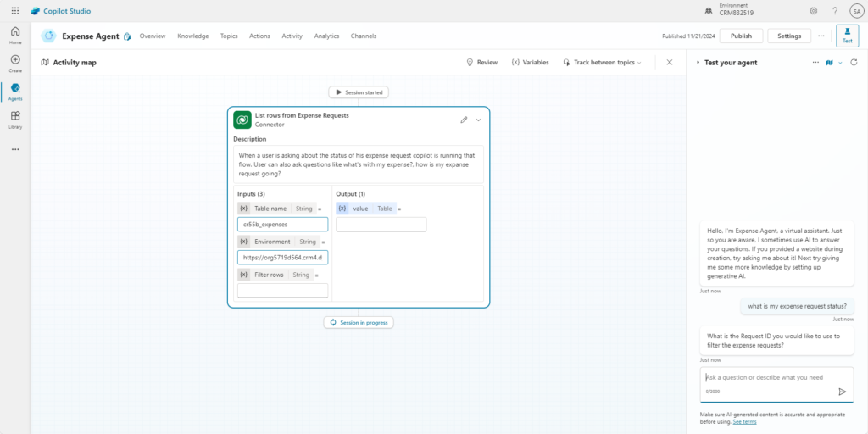
Task: Open the Activity tab
Action: pos(292,36)
